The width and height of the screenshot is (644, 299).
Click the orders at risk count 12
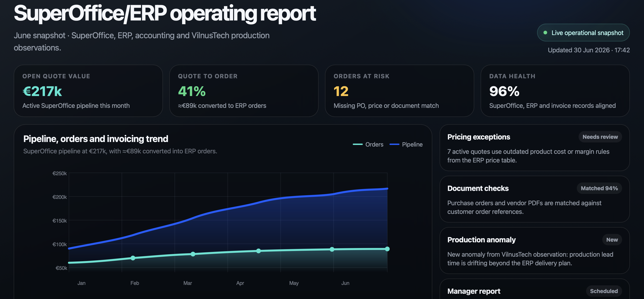click(341, 91)
